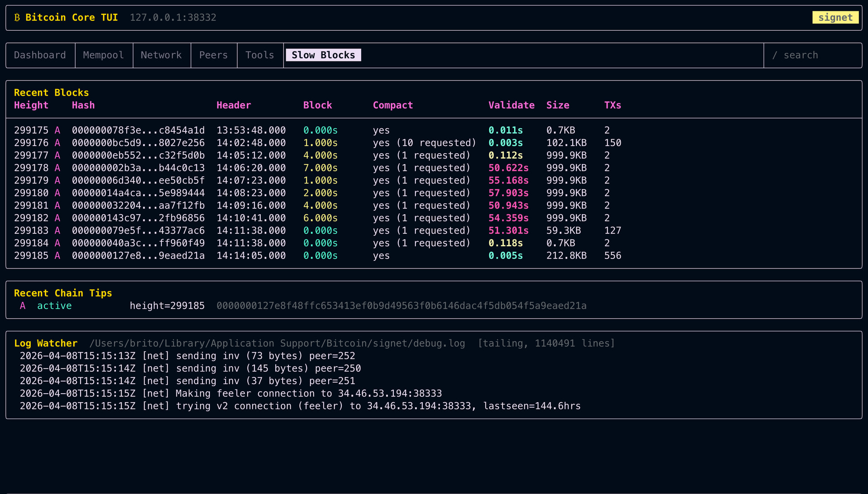Click the active chain tip status label
868x494 pixels.
pyautogui.click(x=54, y=306)
